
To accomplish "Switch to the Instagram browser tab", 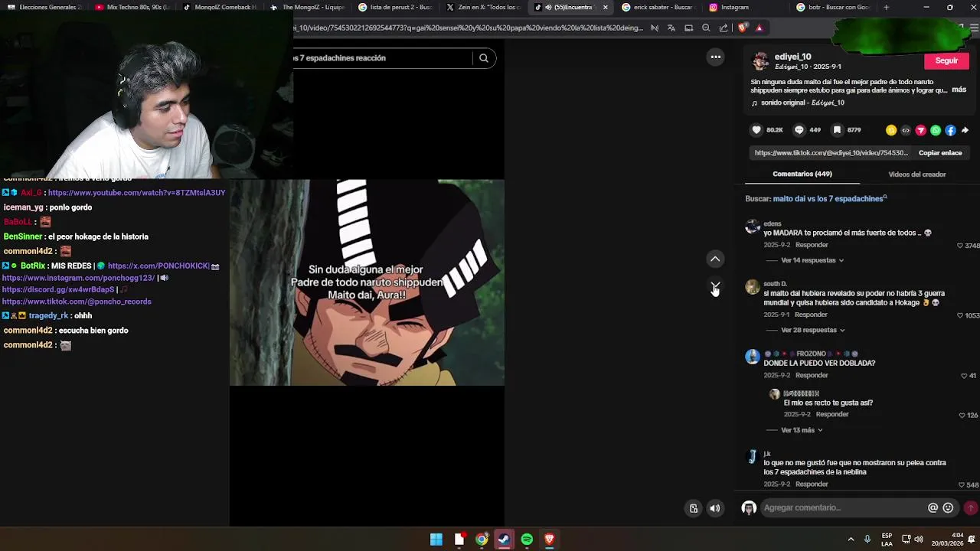I will (x=734, y=8).
